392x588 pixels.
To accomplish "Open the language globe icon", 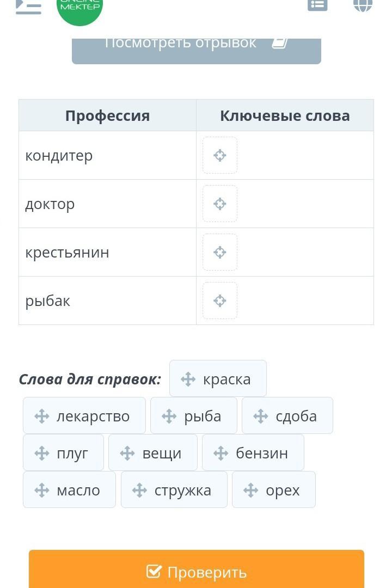I will coord(363,4).
